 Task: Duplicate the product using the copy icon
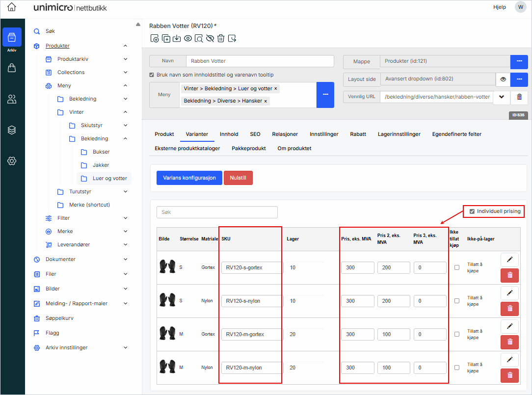coord(166,38)
